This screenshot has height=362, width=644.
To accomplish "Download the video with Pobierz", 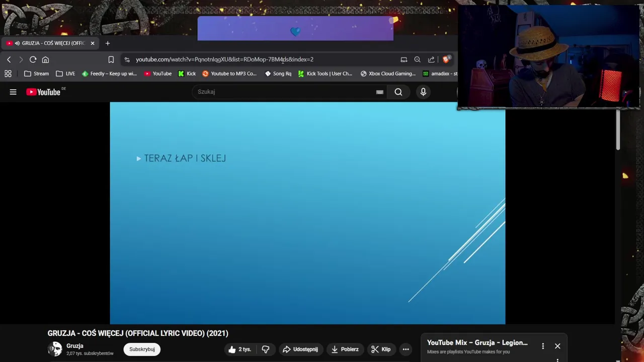I will [x=345, y=349].
